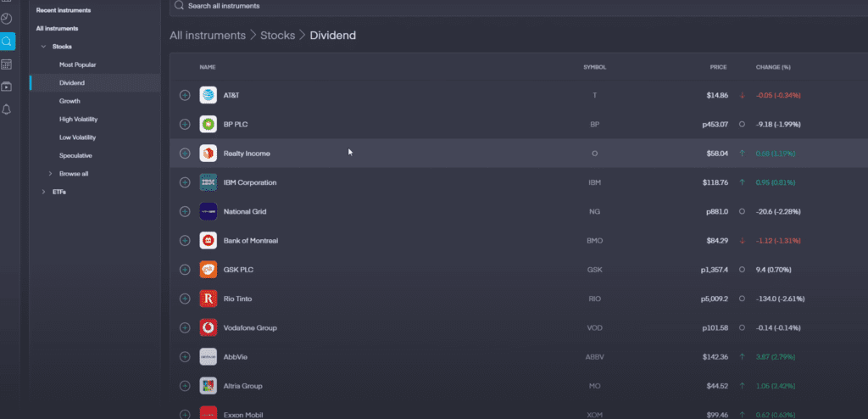The height and width of the screenshot is (419, 868).
Task: Go to All instruments breadcrumb link
Action: [x=208, y=36]
